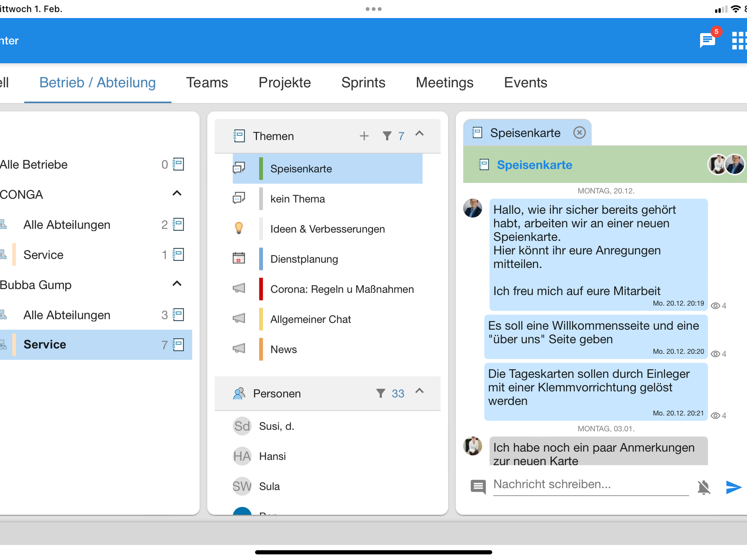Click the Themen filter funnel icon
Screen dimensions: 747x560
click(x=387, y=136)
